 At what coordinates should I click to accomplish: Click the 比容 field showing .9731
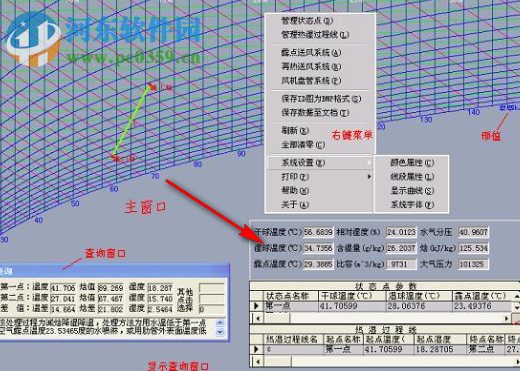coord(401,264)
